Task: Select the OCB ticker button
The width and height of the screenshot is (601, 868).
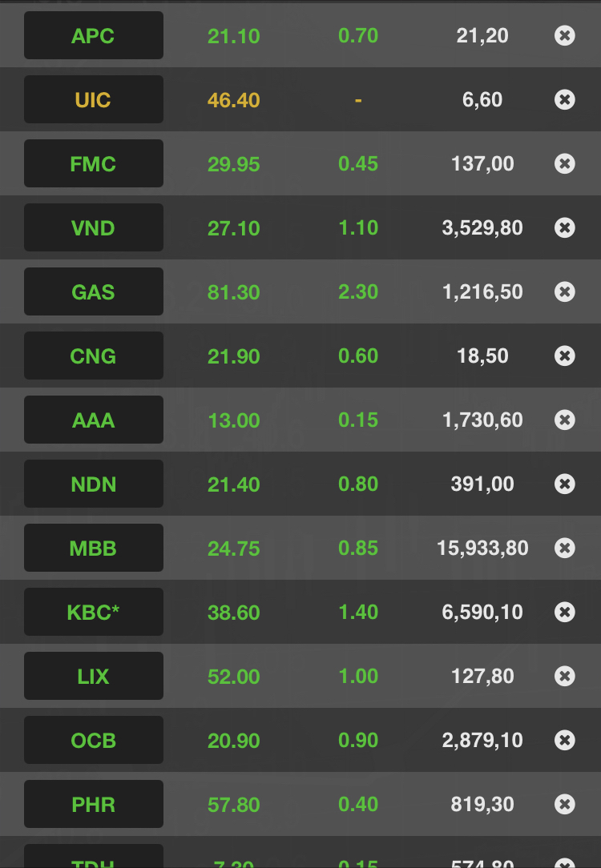Action: click(94, 740)
